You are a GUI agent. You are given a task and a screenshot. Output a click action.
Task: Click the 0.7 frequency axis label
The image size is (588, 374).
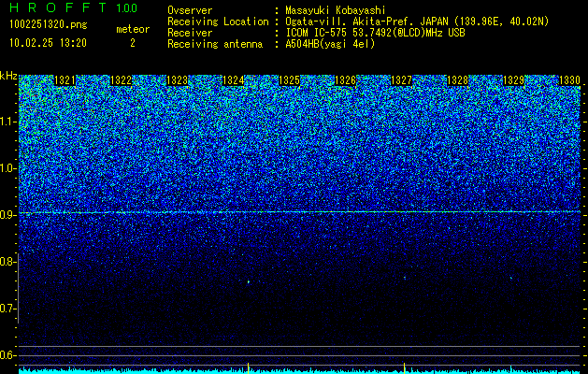pos(7,309)
